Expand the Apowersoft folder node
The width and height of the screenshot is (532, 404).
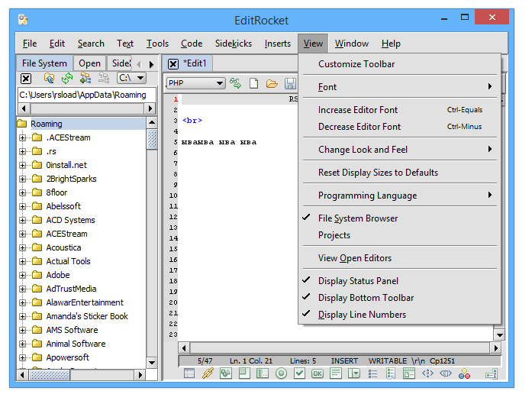click(22, 357)
